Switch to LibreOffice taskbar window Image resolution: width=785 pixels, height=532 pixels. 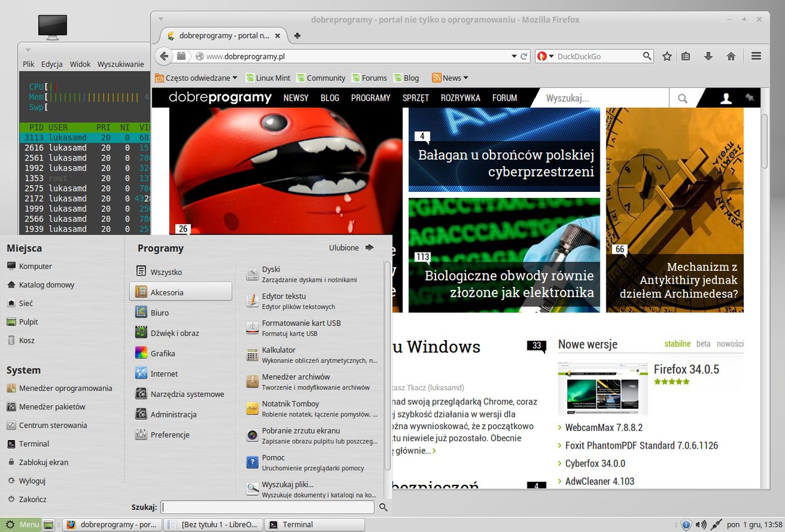point(214,525)
